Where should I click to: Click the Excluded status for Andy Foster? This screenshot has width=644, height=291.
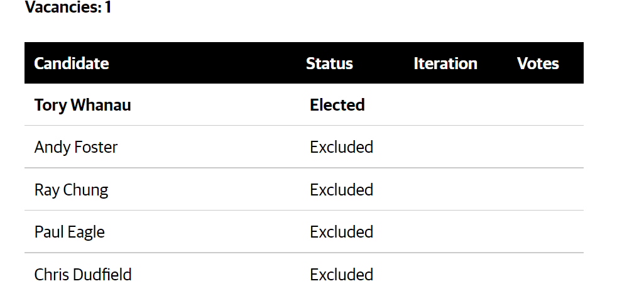tap(341, 147)
